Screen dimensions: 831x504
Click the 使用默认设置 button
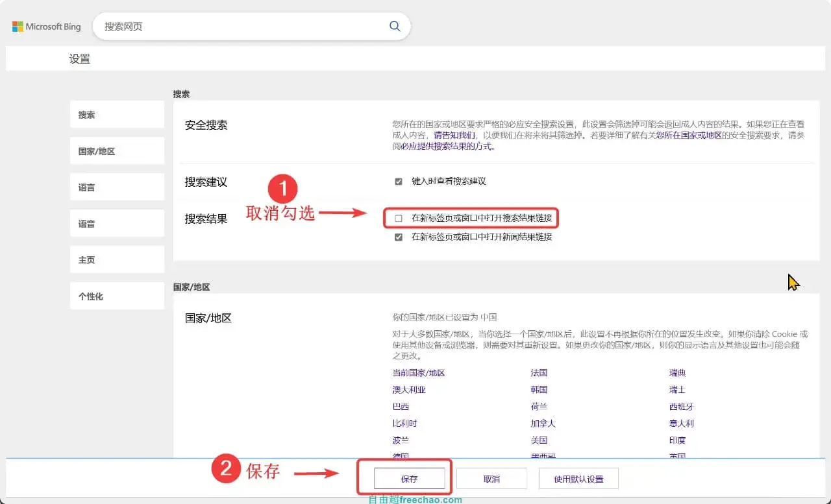[x=578, y=479]
